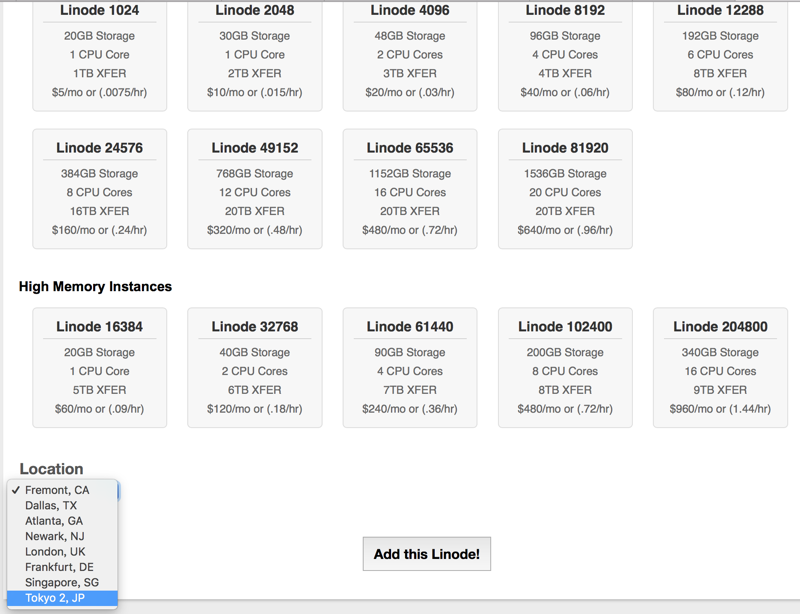The height and width of the screenshot is (614, 800).
Task: Select the Linode 2048 plan card
Action: [x=255, y=55]
